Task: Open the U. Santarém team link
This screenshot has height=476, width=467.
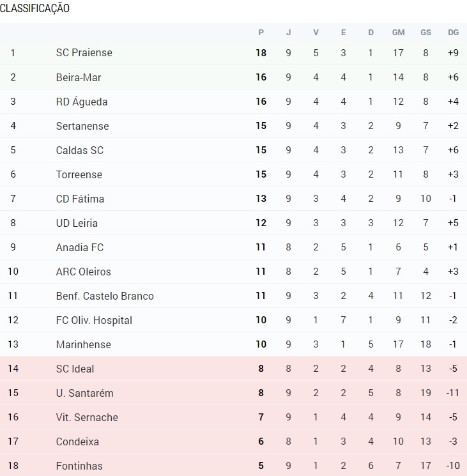Action: tap(85, 393)
